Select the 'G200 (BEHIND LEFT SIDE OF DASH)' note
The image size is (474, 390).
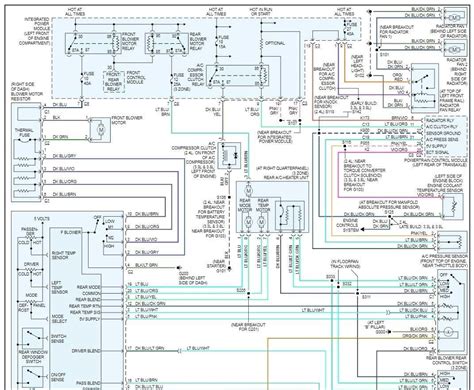pyautogui.click(x=192, y=278)
